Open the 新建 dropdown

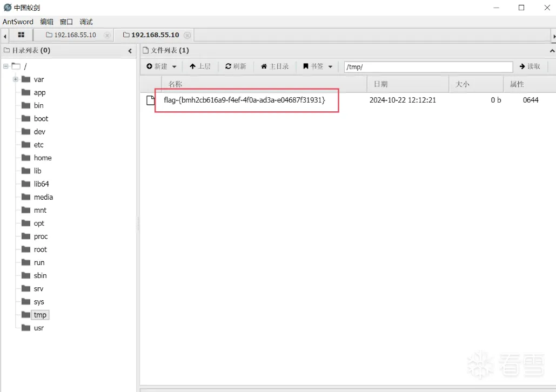162,66
